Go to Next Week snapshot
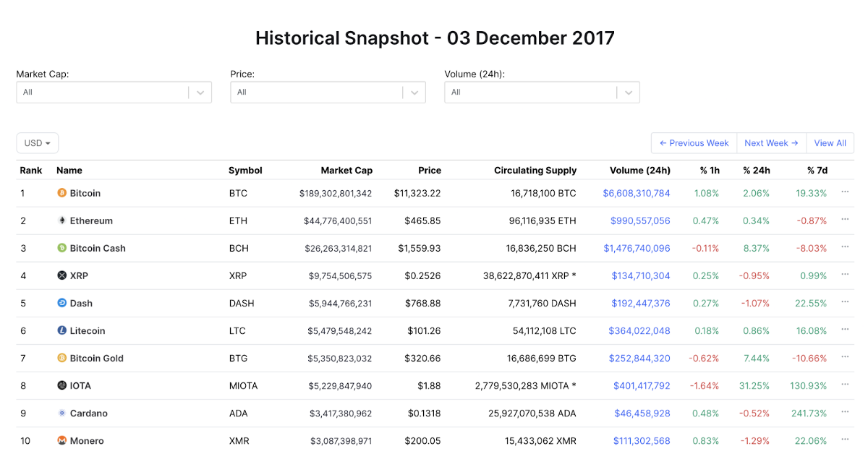 (x=771, y=143)
